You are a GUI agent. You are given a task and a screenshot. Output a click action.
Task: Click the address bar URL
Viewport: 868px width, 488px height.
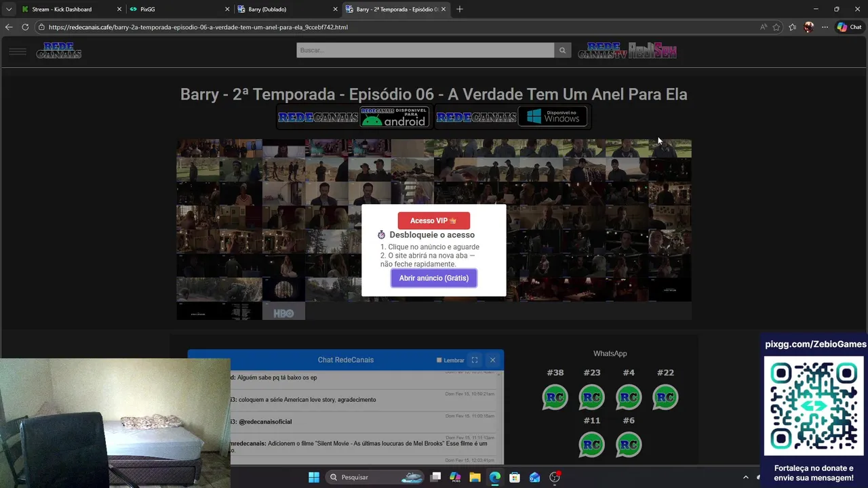point(198,27)
